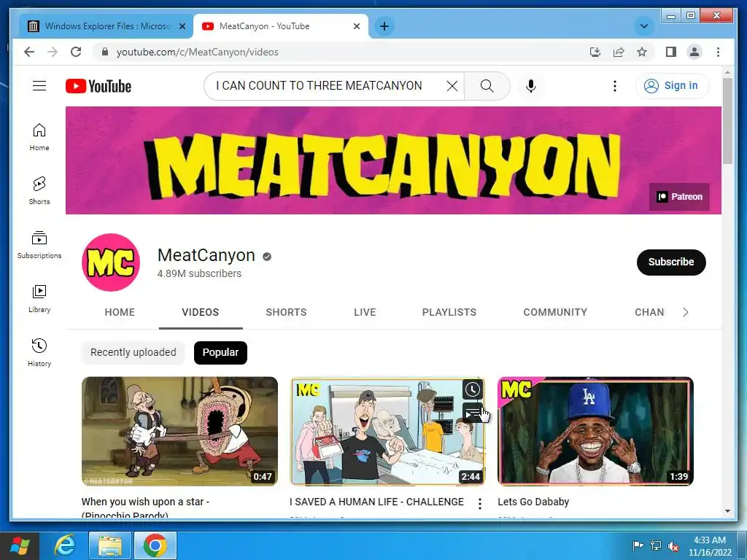Click the scrollbar down arrow

point(727,511)
